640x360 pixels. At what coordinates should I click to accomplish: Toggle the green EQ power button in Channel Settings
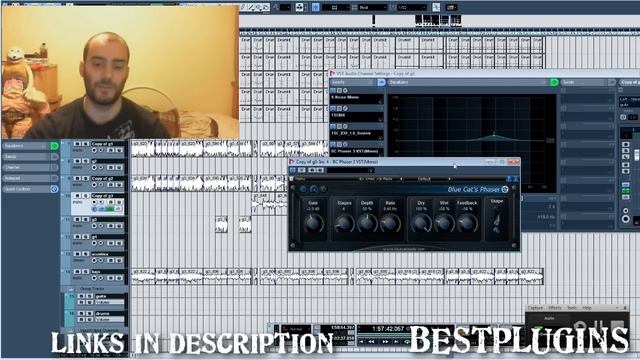pos(554,82)
